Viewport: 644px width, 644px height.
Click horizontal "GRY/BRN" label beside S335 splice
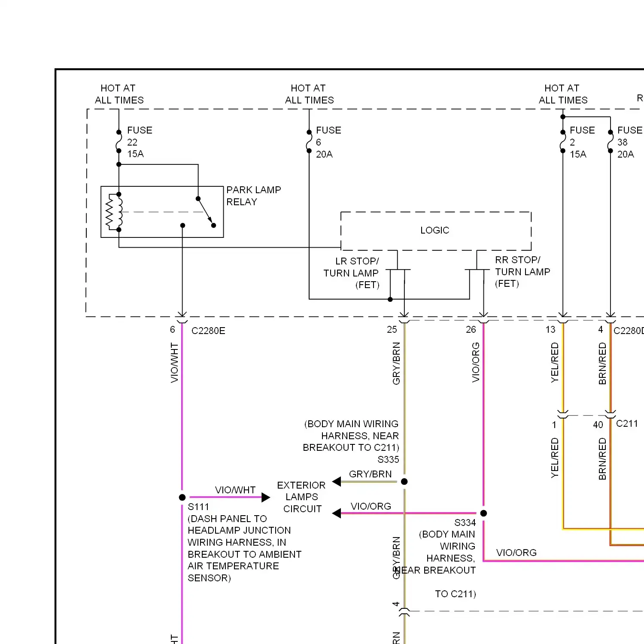coord(371,474)
